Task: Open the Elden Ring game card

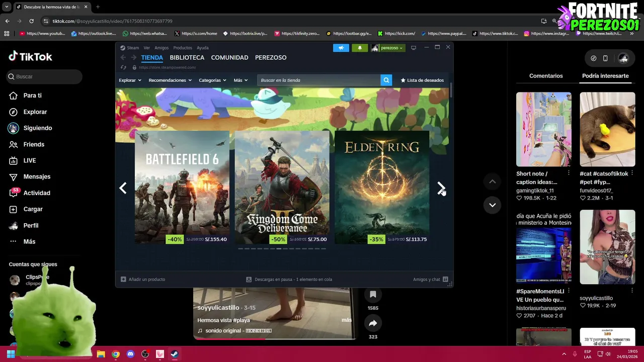Action: (382, 188)
